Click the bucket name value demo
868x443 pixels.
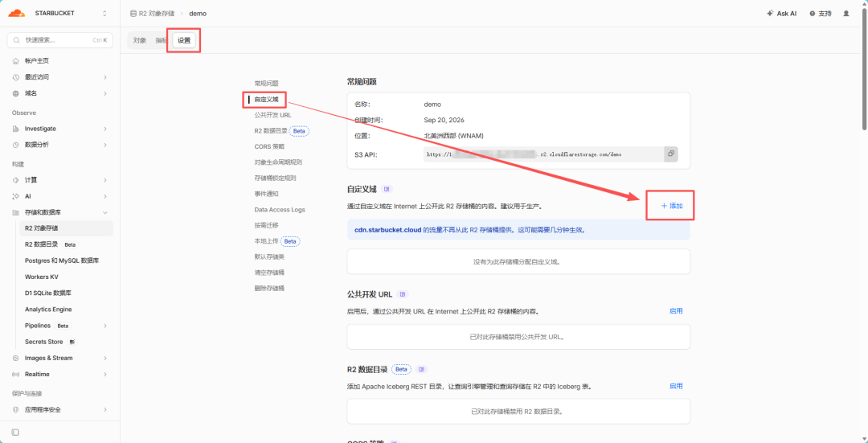click(x=432, y=104)
